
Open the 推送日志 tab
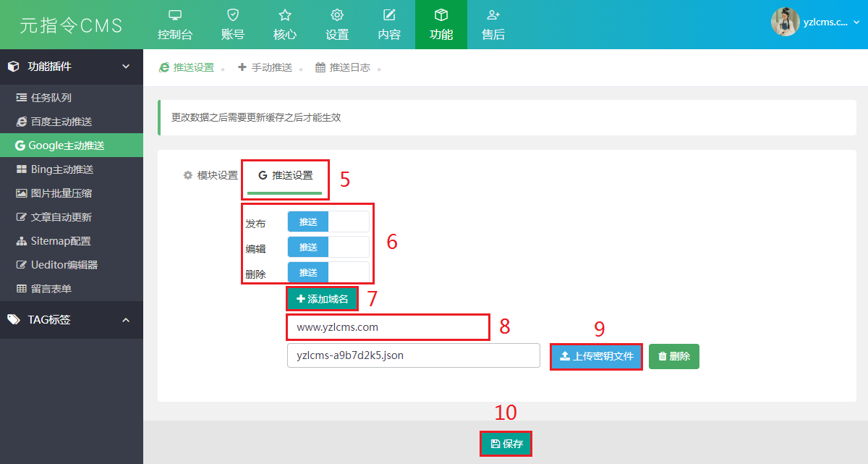tap(343, 67)
